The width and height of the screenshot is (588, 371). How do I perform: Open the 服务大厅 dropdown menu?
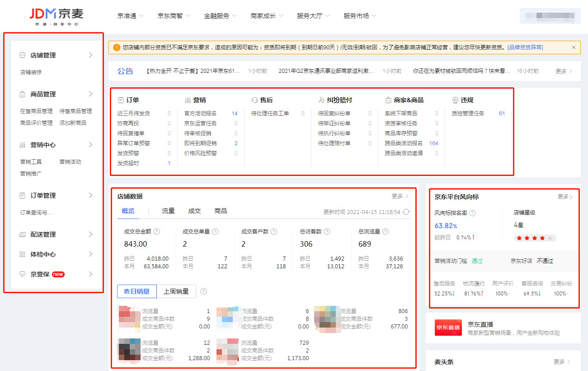pyautogui.click(x=313, y=16)
